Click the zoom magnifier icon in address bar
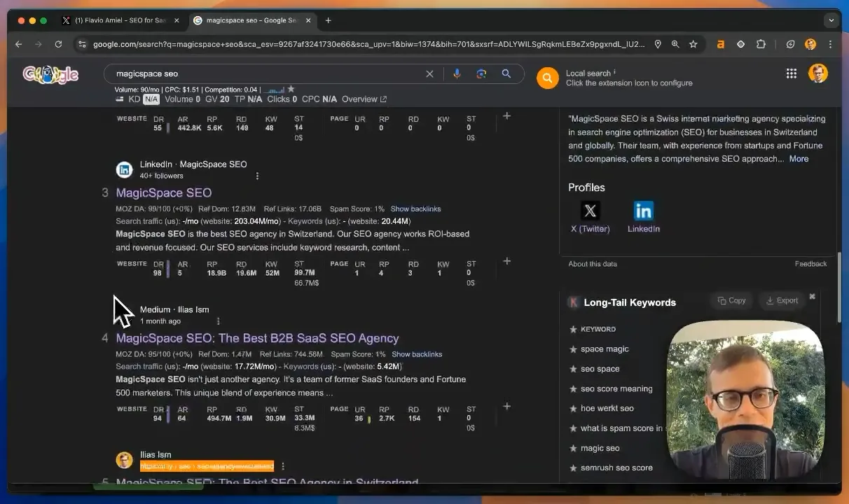 pyautogui.click(x=675, y=44)
